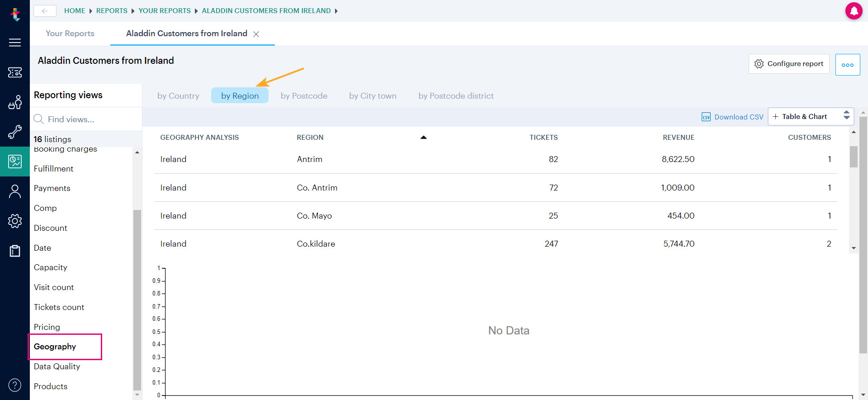Go to REPORTS breadcrumb

point(112,11)
